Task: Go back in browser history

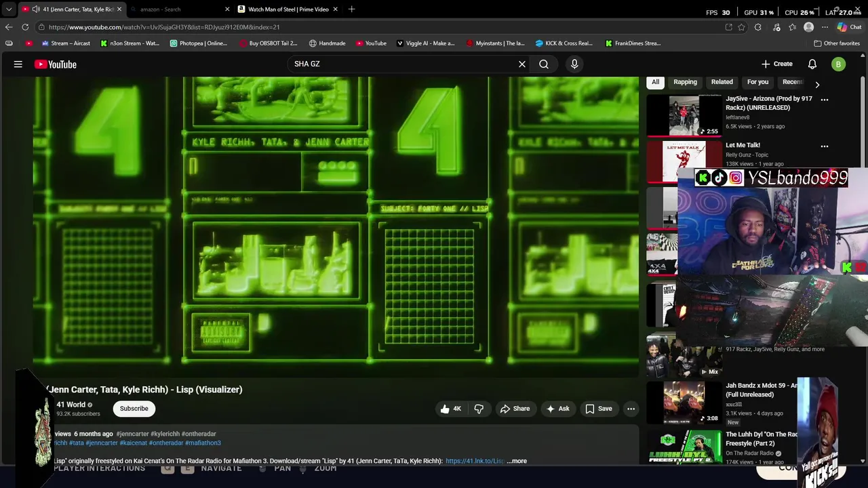Action: tap(9, 27)
